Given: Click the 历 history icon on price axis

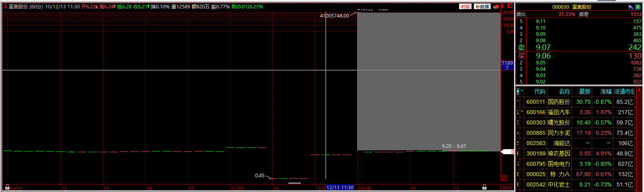Looking at the screenshot, I should pyautogui.click(x=505, y=178).
